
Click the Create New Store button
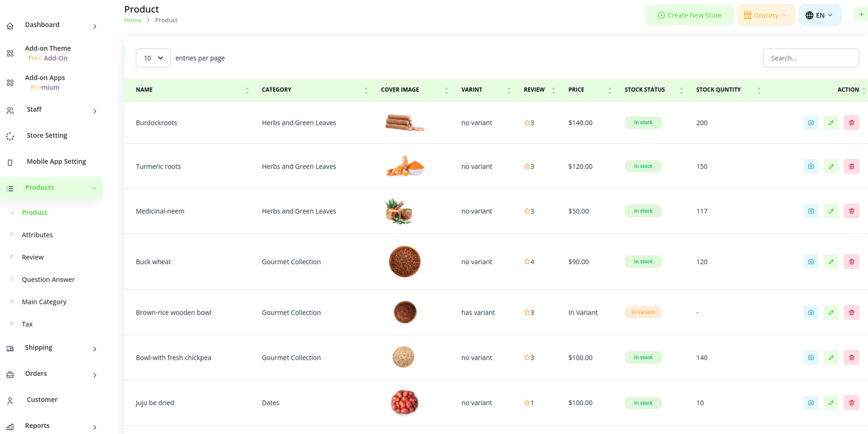tap(689, 15)
